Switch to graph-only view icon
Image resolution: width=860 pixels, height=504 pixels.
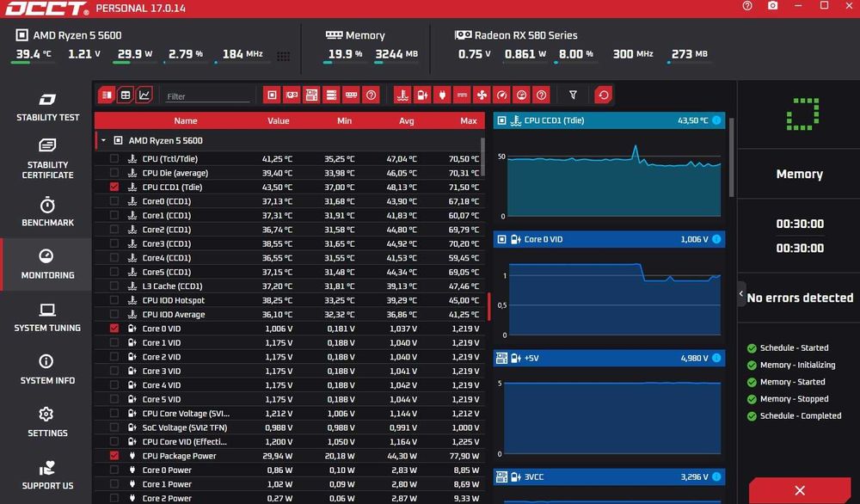[144, 95]
